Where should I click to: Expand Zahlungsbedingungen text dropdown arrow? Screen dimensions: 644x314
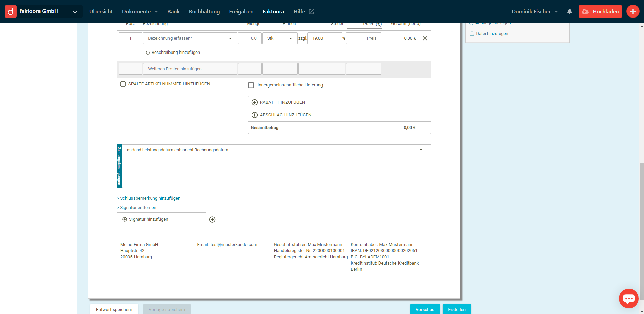tap(421, 150)
